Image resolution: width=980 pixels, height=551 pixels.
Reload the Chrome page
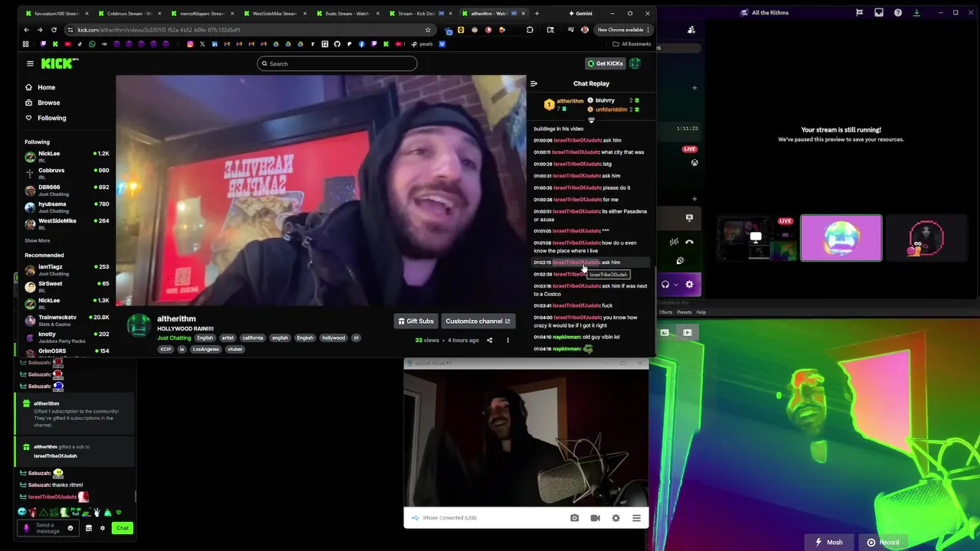pyautogui.click(x=54, y=30)
